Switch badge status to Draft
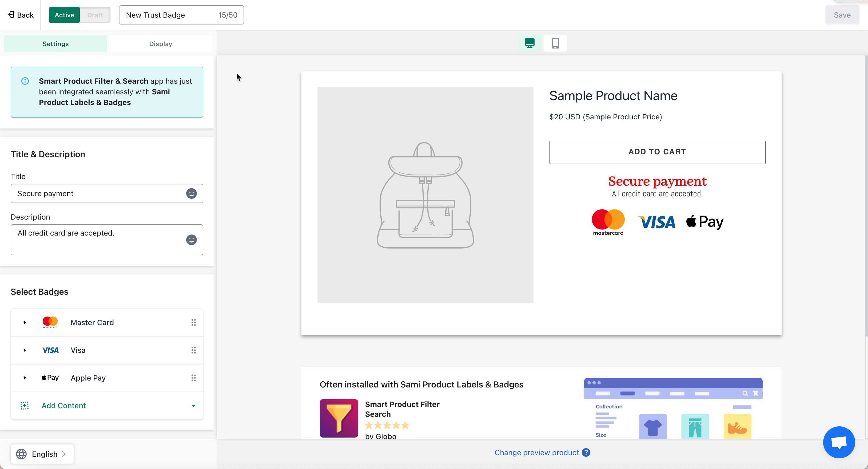868x469 pixels. pyautogui.click(x=95, y=15)
